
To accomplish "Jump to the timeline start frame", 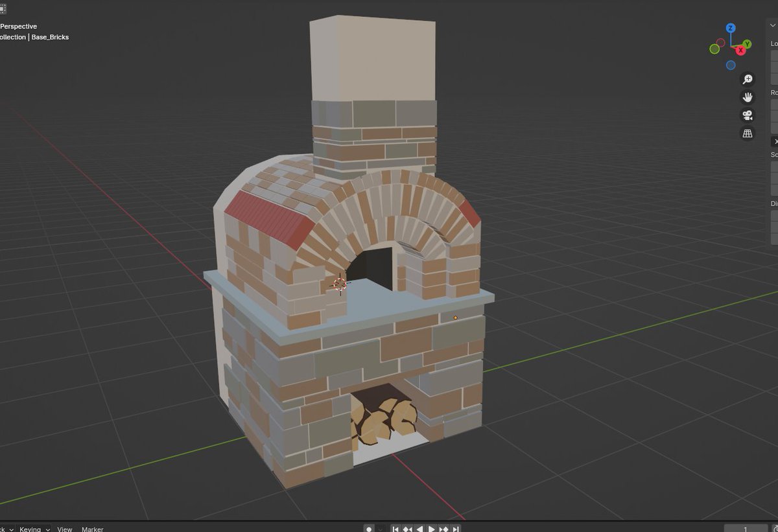I will 395,528.
